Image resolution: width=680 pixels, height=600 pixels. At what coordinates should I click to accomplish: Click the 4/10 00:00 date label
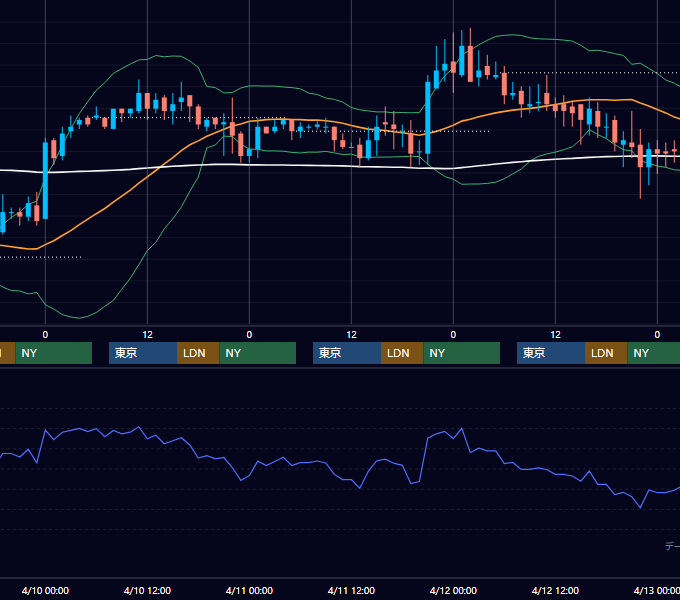coord(45,590)
